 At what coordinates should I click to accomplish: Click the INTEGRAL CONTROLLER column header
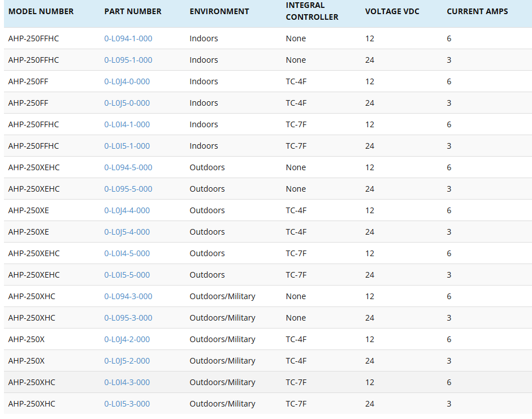coord(312,11)
